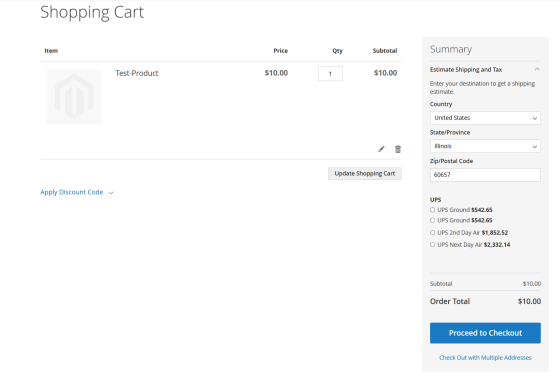Viewport: 560px width, 377px height.
Task: Click the Zip/Postal Code field
Action: coord(485,175)
